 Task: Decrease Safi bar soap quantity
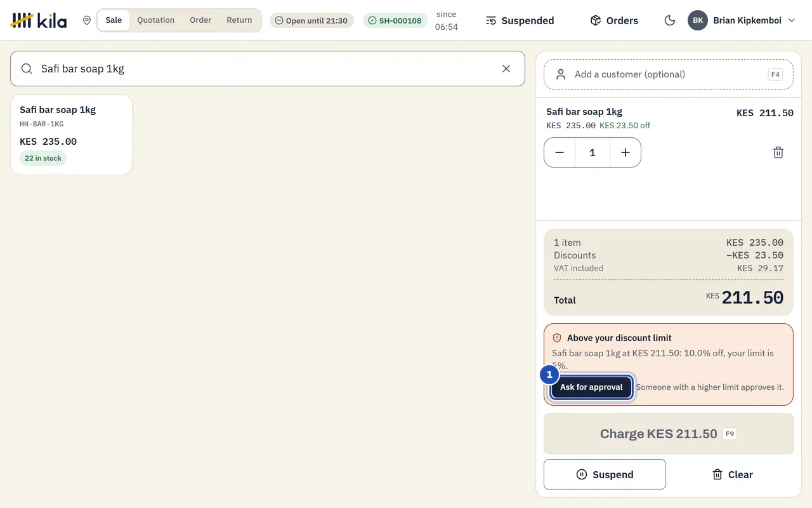point(560,152)
